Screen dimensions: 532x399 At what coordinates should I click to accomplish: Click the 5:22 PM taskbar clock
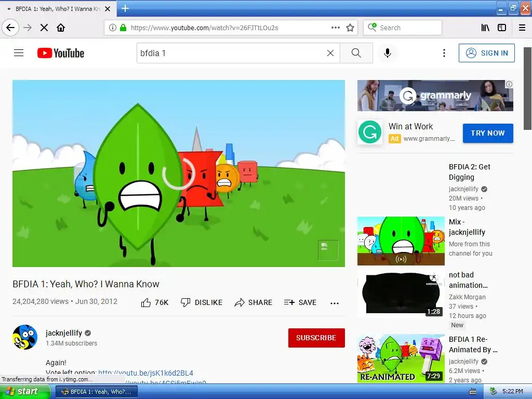pyautogui.click(x=512, y=392)
